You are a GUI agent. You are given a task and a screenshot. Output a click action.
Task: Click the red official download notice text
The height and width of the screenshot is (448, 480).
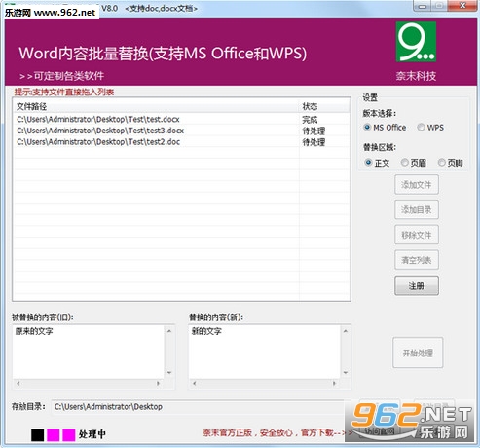(277, 432)
